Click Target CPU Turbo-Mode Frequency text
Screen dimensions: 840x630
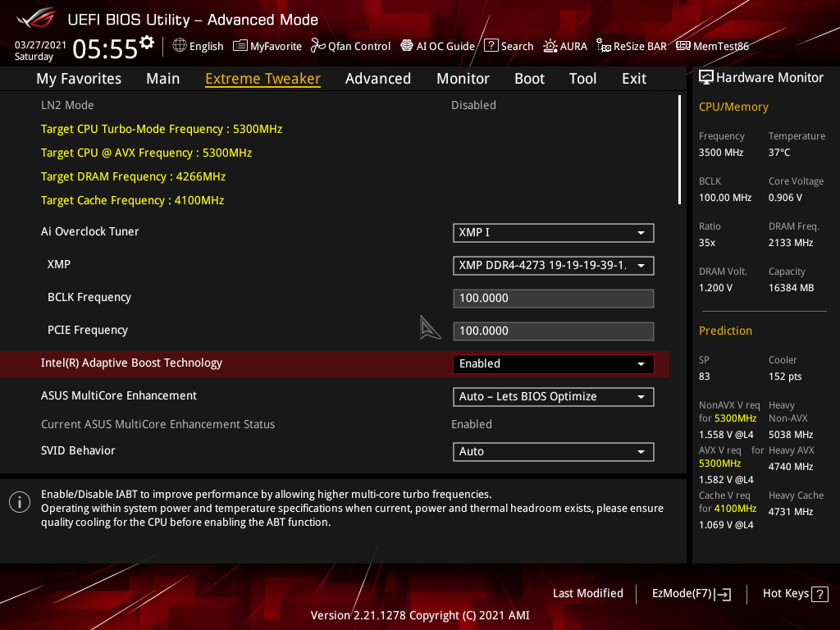click(162, 129)
